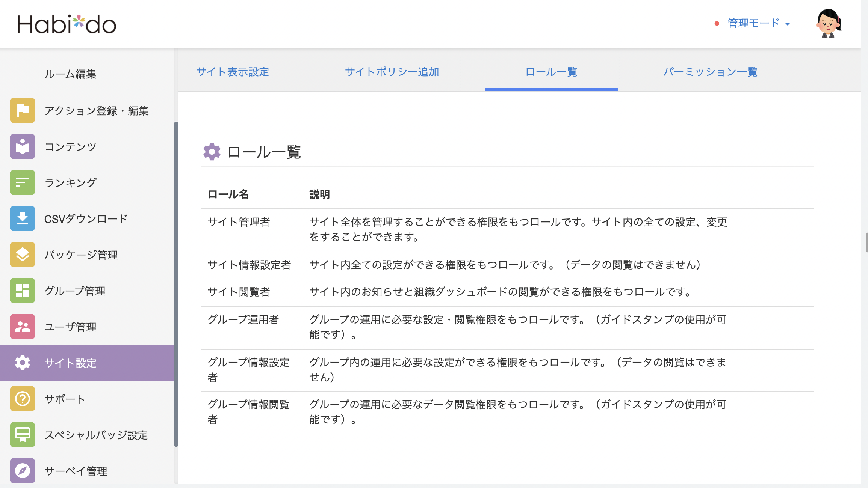Select the ロール一覧 tab

point(551,72)
